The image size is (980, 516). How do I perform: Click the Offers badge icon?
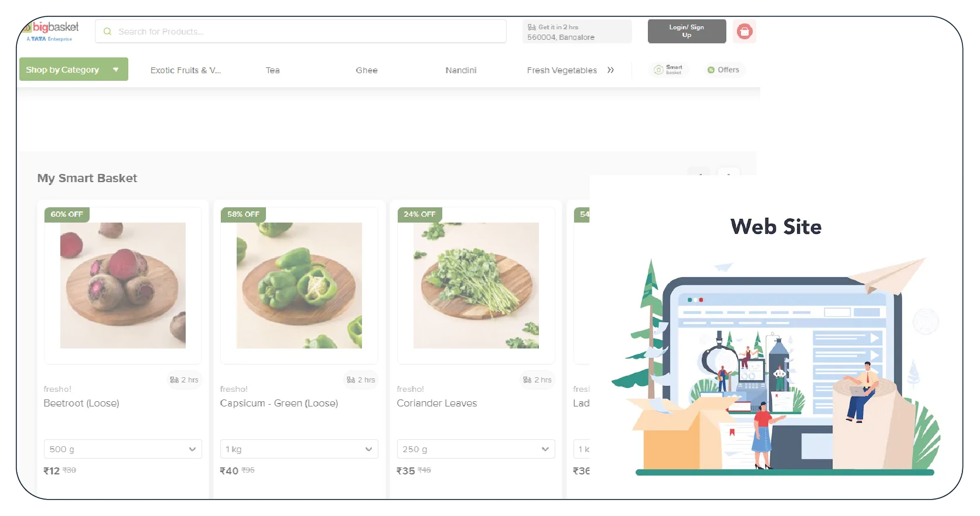[x=711, y=70]
